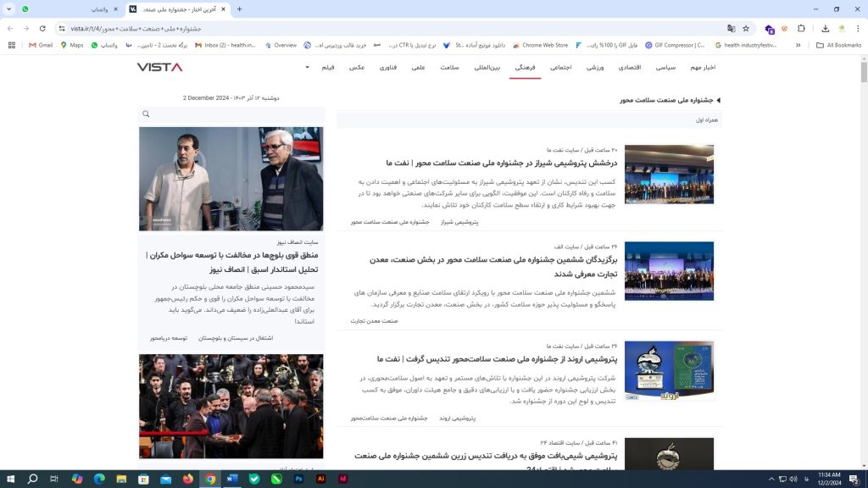868x488 pixels.
Task: Click the صنعت معدن تجارت tag link
Action: click(x=374, y=321)
